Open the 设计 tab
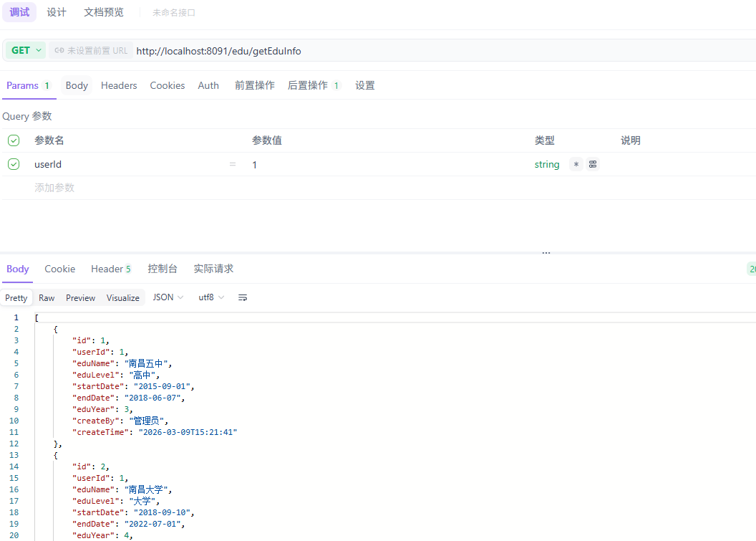The height and width of the screenshot is (541, 756). tap(57, 12)
